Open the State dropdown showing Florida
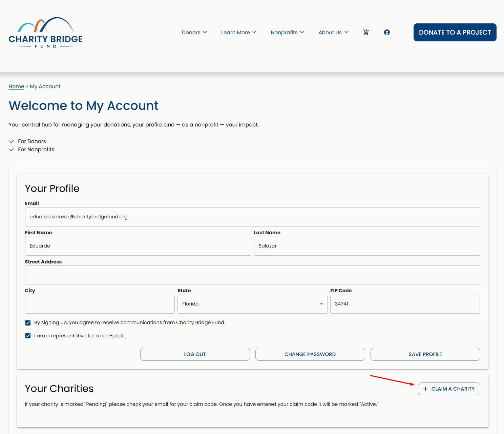The height and width of the screenshot is (434, 504). 252,304
